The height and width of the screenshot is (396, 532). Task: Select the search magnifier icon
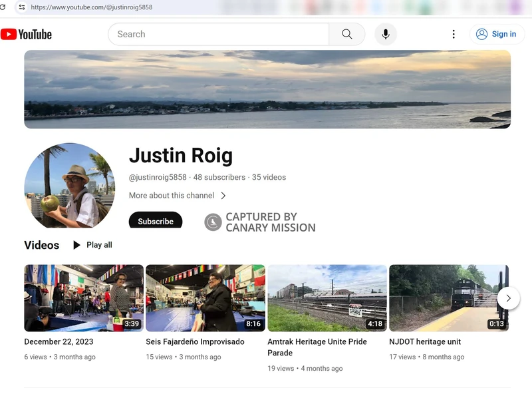click(x=346, y=34)
